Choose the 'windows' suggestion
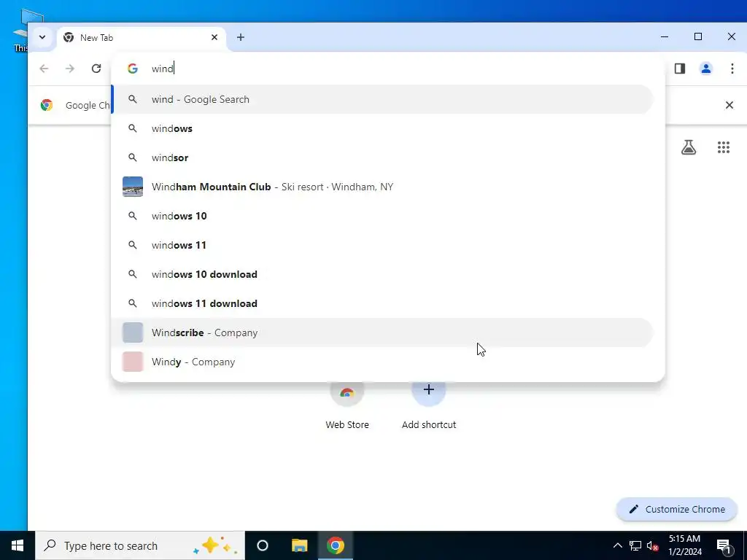Screen dimensions: 747x560 tap(382, 128)
